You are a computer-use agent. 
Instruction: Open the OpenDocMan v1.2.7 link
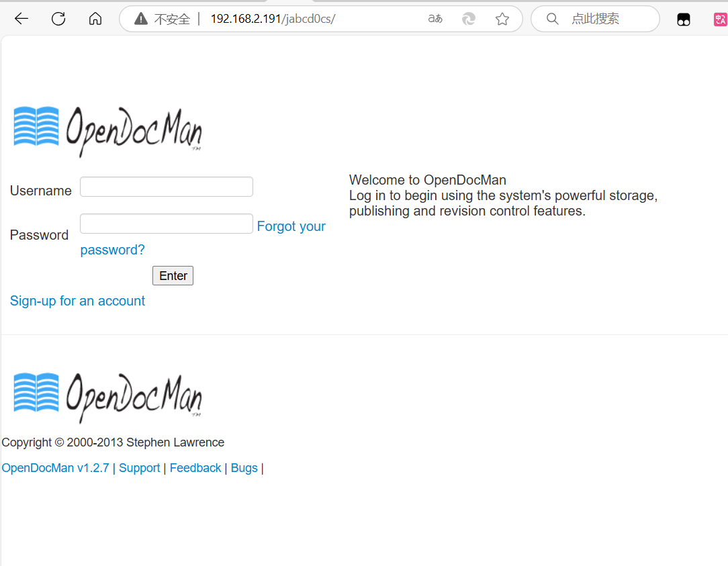[55, 468]
